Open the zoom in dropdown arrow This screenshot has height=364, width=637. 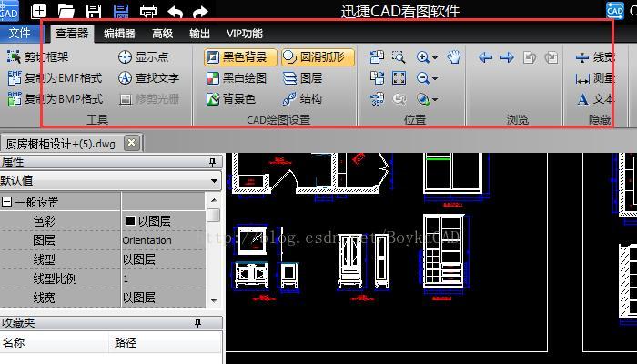[435, 57]
